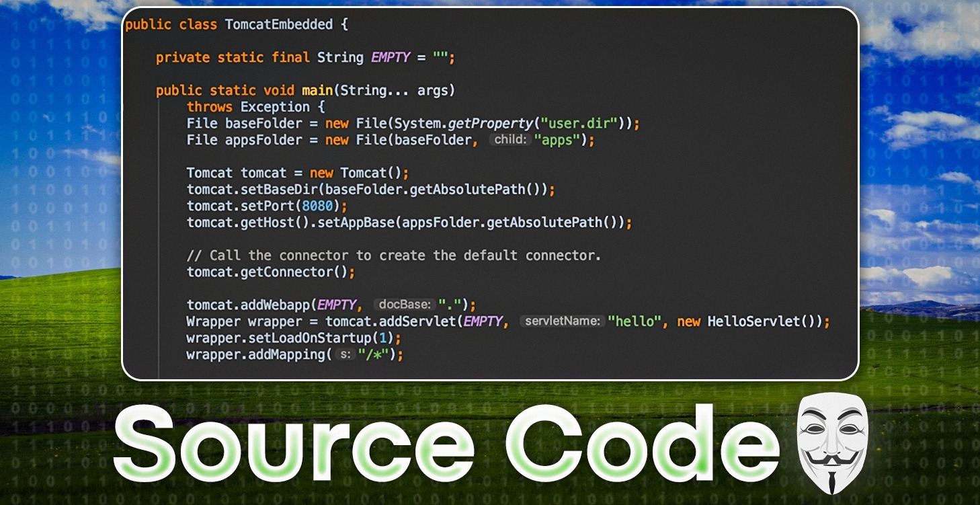Click the addMapping method call
The height and width of the screenshot is (505, 980).
coord(286,354)
